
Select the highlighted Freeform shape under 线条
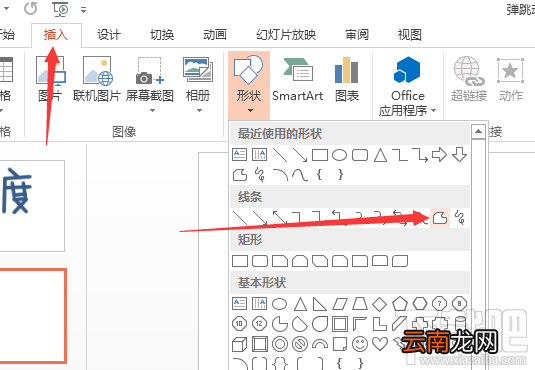pyautogui.click(x=440, y=217)
